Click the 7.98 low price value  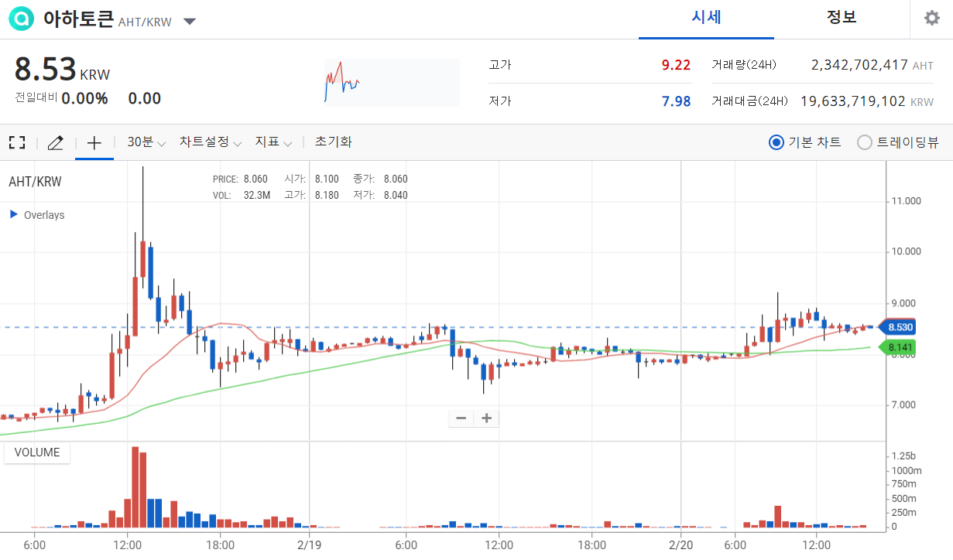676,101
